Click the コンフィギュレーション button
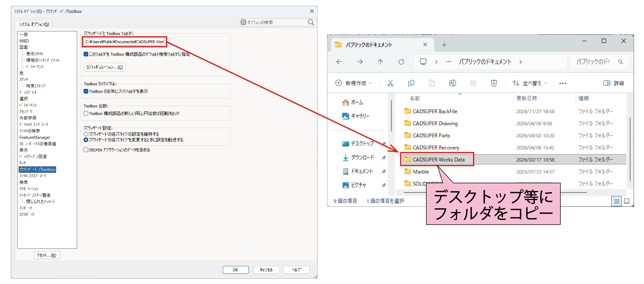This screenshot has height=284, width=644. pos(104,67)
